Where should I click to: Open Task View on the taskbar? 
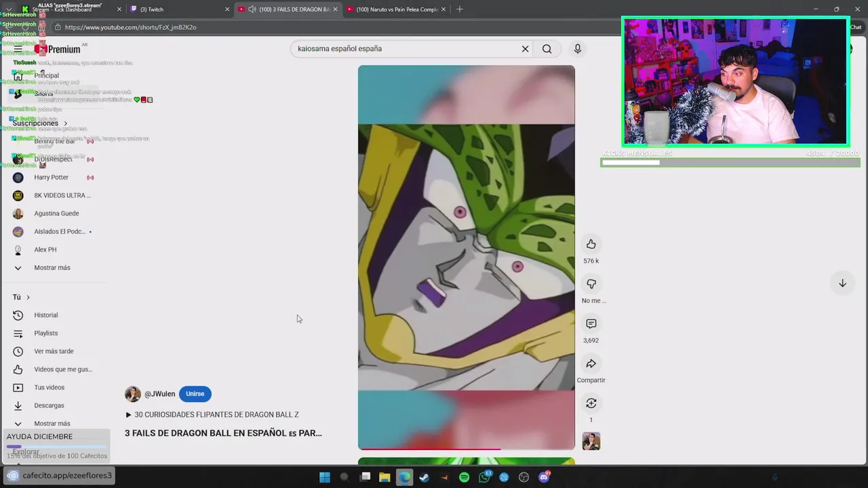(365, 477)
